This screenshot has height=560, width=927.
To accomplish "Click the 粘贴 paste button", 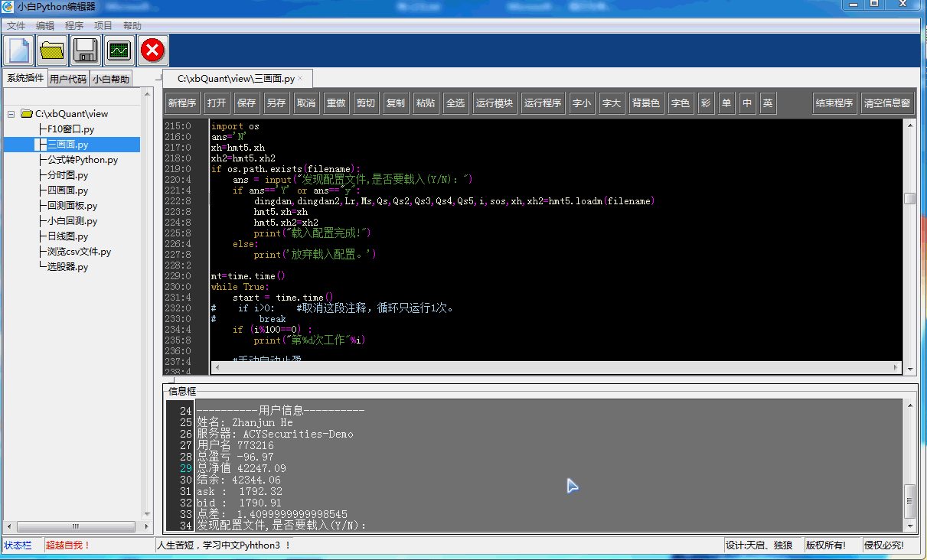I will coord(426,103).
